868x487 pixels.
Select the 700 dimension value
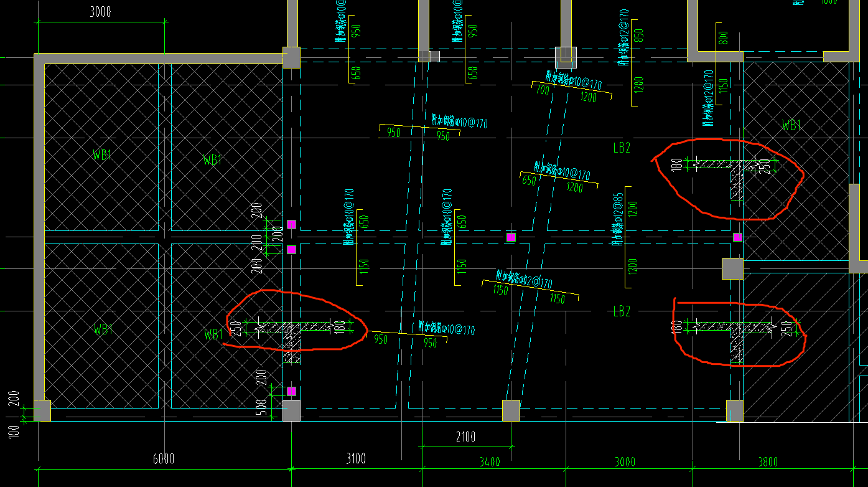click(x=542, y=90)
